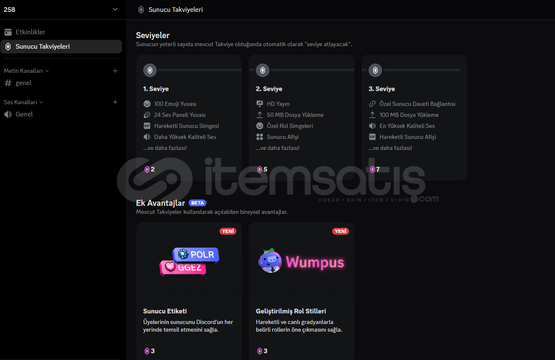The image size is (555, 360).
Task: Click the Sunucu Etiketi title
Action: coord(165,312)
